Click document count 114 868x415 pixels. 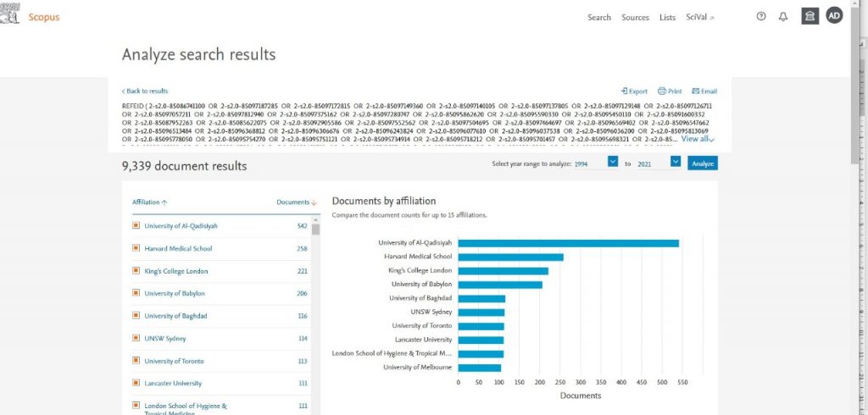(303, 338)
